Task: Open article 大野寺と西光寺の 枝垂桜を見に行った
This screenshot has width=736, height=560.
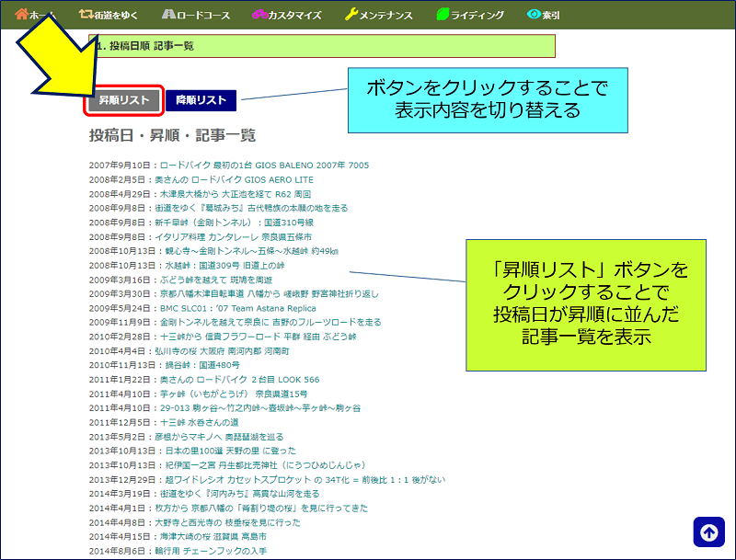Action: click(227, 522)
